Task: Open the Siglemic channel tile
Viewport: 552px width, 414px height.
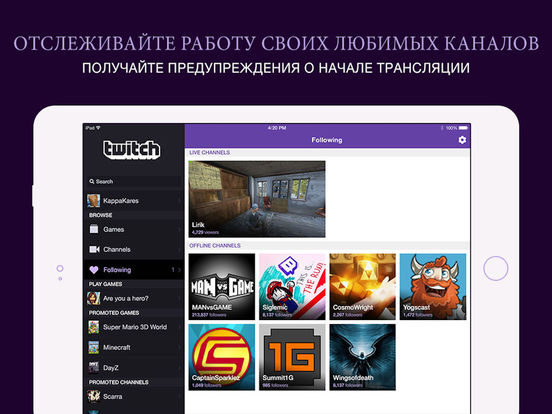Action: coord(292,287)
